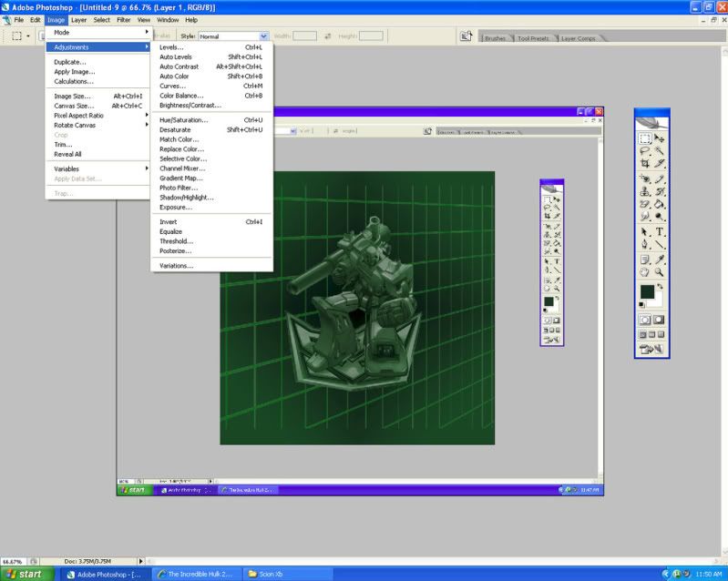Image resolution: width=728 pixels, height=581 pixels.
Task: Open the Style dropdown in the options bar
Action: click(263, 36)
